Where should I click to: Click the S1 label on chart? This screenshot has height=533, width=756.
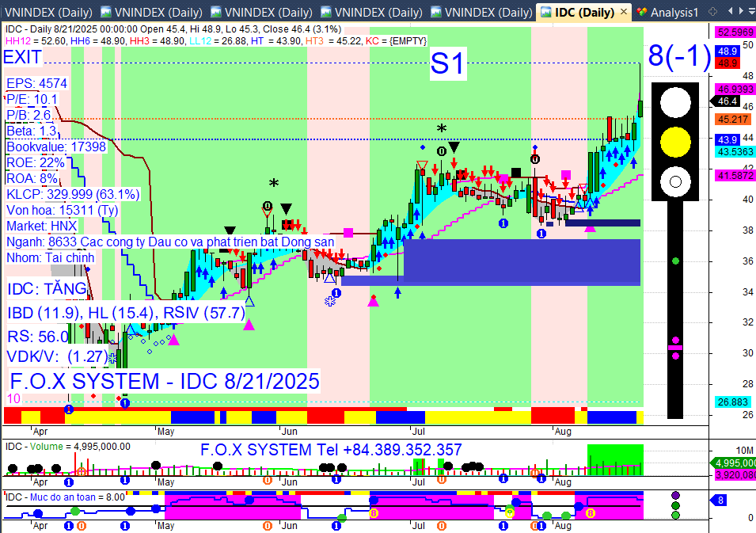447,63
